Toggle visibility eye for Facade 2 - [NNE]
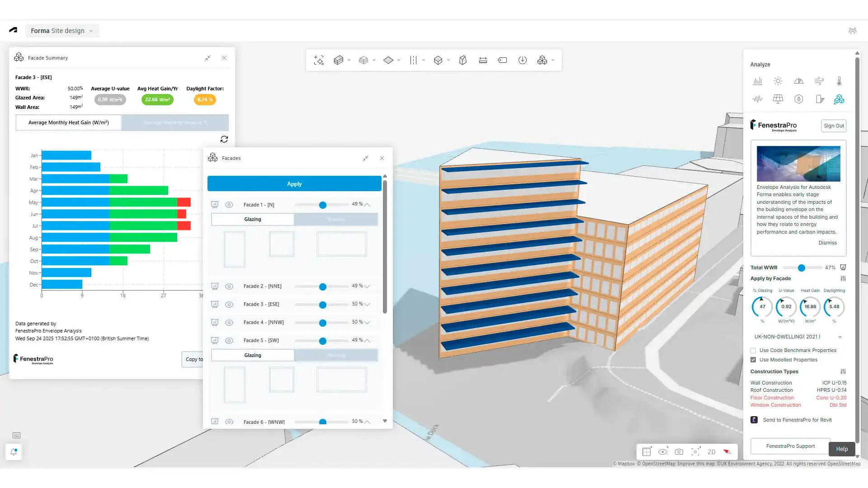The width and height of the screenshot is (868, 488). pos(229,286)
